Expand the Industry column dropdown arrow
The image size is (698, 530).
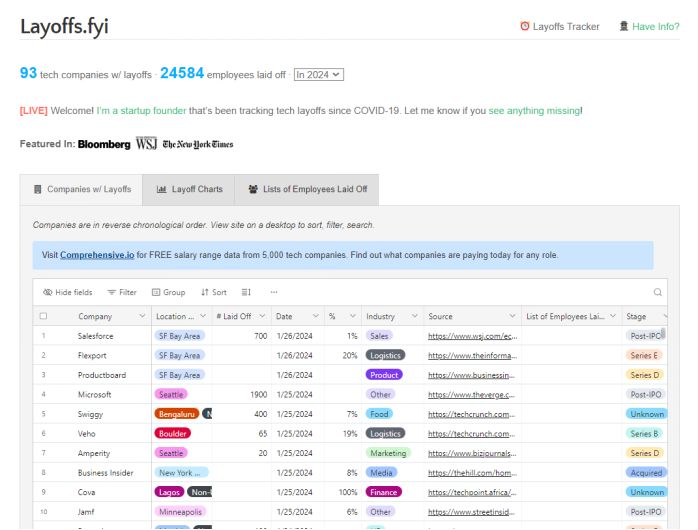coord(414,316)
